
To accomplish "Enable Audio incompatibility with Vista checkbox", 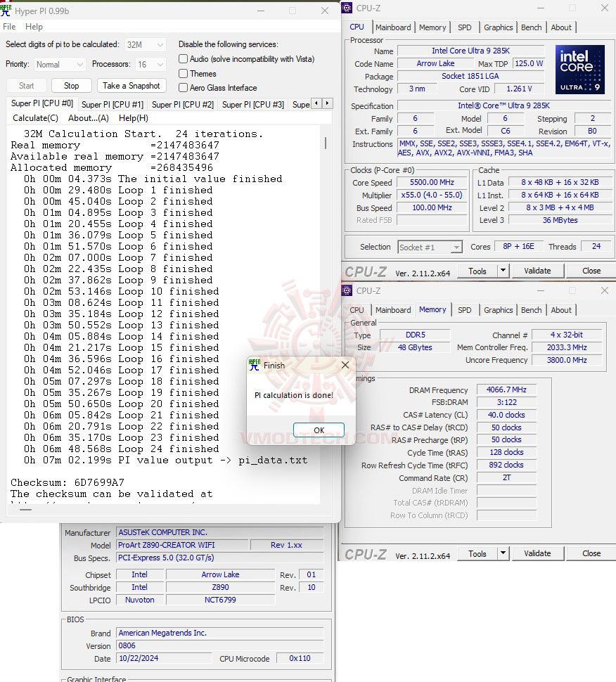I will (x=183, y=59).
